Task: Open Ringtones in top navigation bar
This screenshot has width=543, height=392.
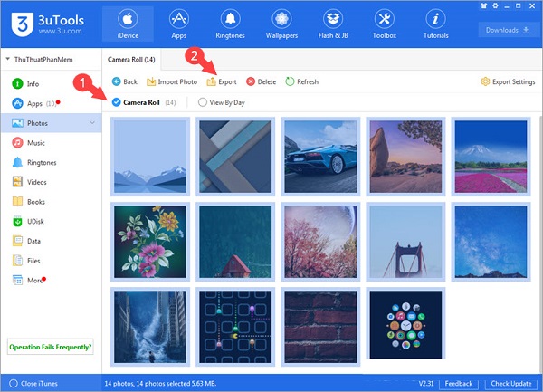Action: coord(230,24)
